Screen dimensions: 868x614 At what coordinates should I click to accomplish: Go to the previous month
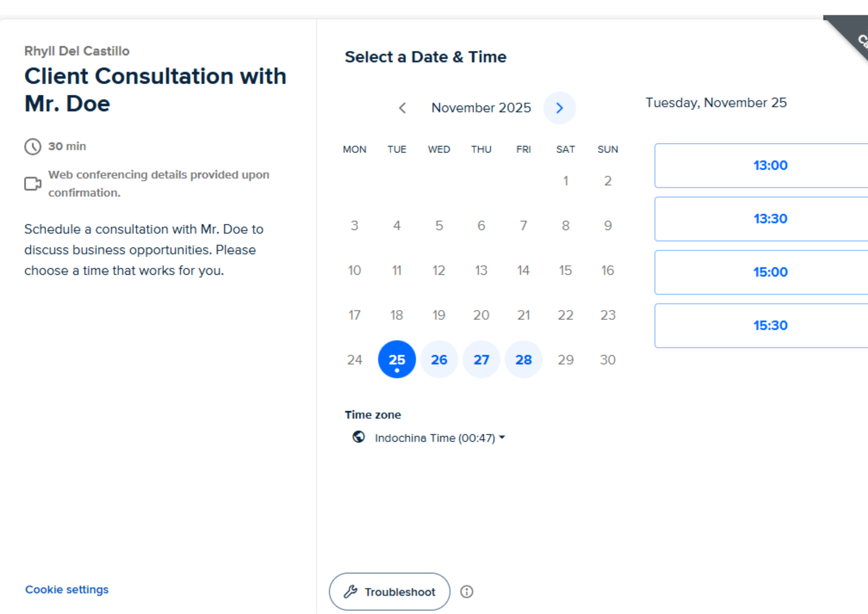(402, 108)
